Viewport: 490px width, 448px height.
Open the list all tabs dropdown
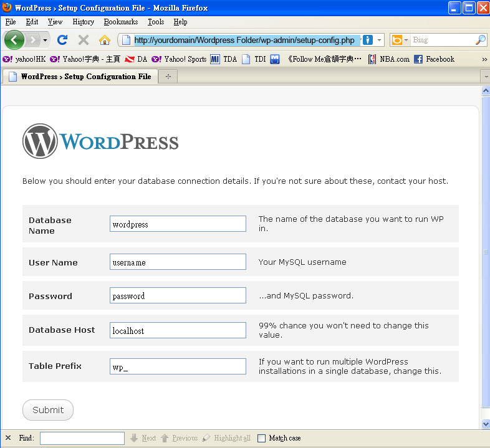(x=485, y=77)
